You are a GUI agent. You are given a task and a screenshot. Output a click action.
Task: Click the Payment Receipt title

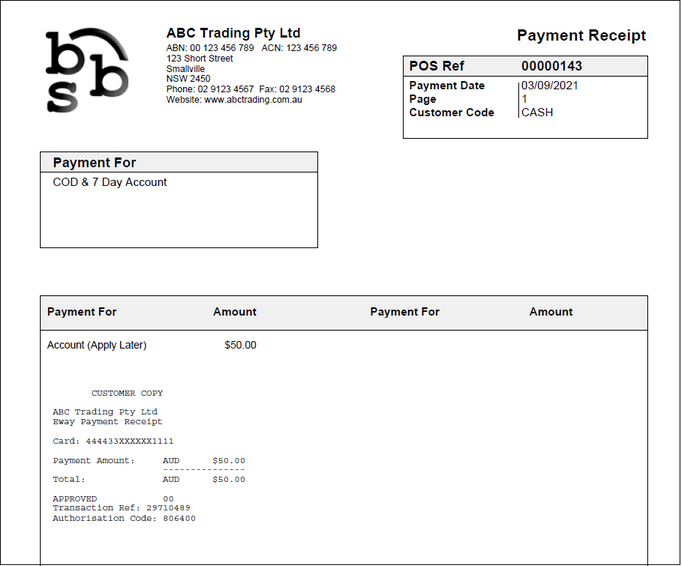[x=581, y=36]
